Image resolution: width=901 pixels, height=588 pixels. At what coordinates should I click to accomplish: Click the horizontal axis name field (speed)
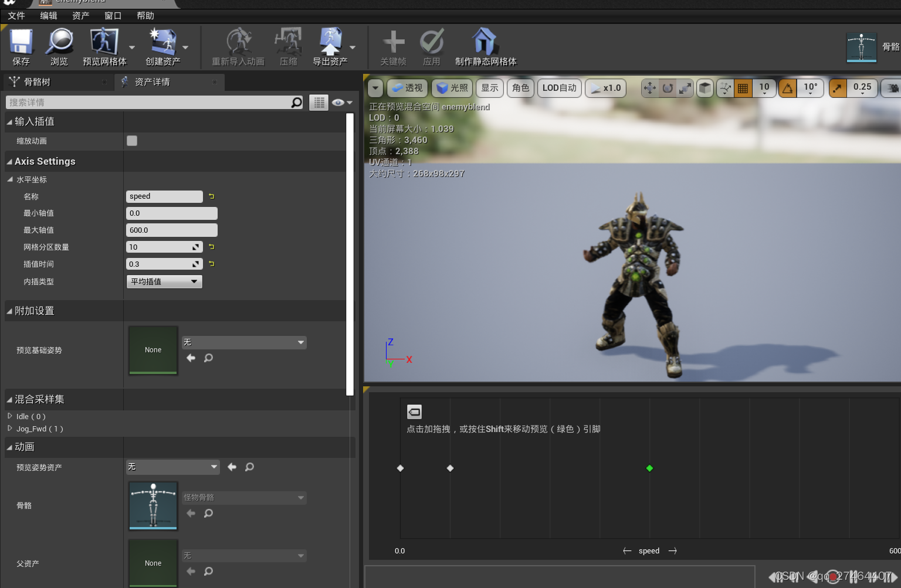[164, 196]
